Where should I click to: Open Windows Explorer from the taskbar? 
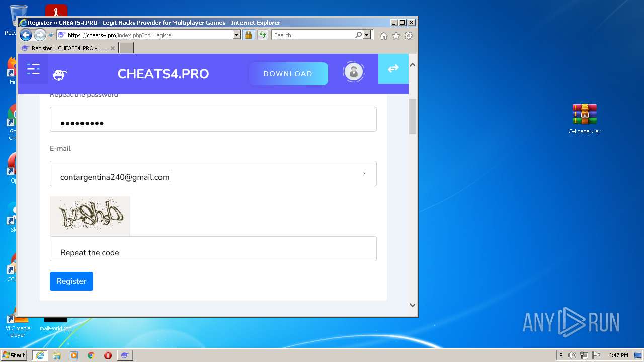(57, 355)
